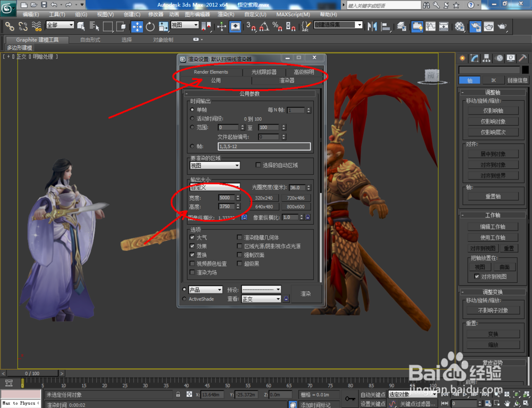Click the Align tool icon
Screen dimensions: 532x408
pos(385,26)
